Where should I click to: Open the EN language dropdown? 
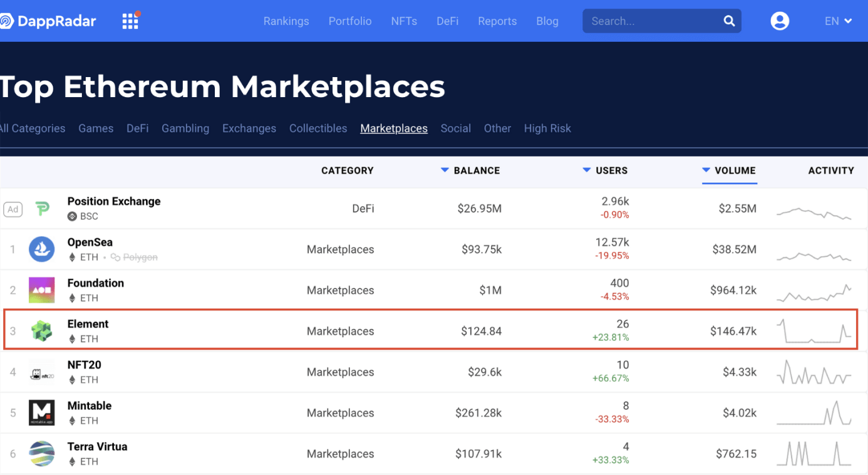[838, 21]
